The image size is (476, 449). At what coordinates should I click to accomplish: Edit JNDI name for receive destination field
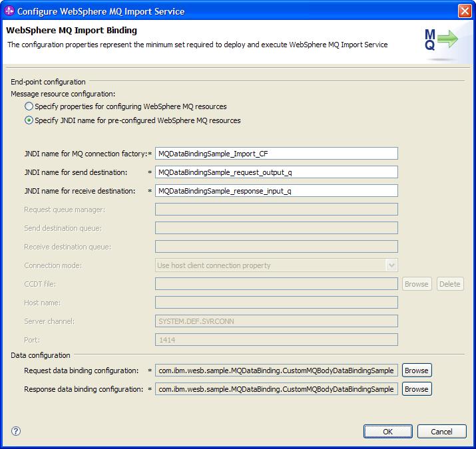tap(276, 191)
